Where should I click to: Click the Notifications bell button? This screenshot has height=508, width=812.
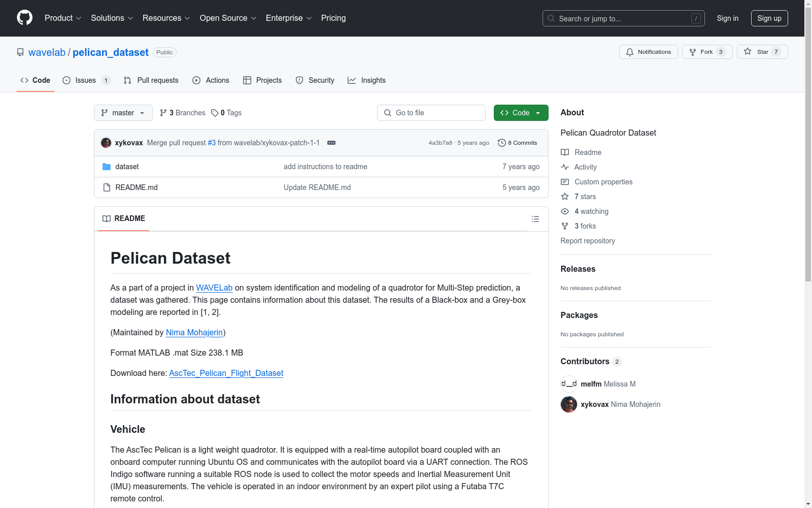(x=648, y=52)
